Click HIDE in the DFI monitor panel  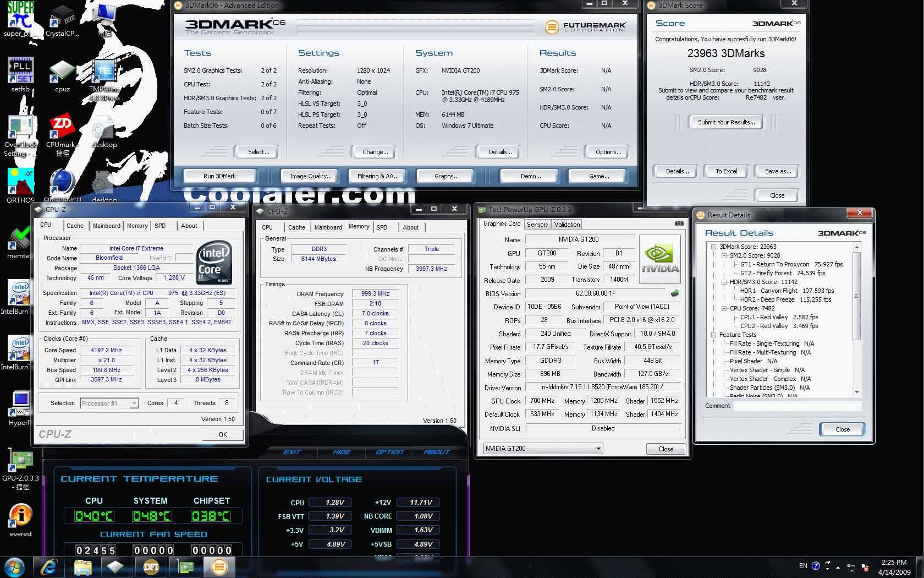(342, 452)
